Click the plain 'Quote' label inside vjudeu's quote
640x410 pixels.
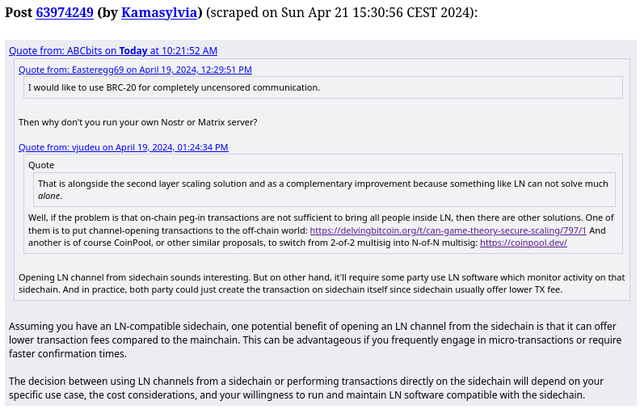(x=41, y=165)
